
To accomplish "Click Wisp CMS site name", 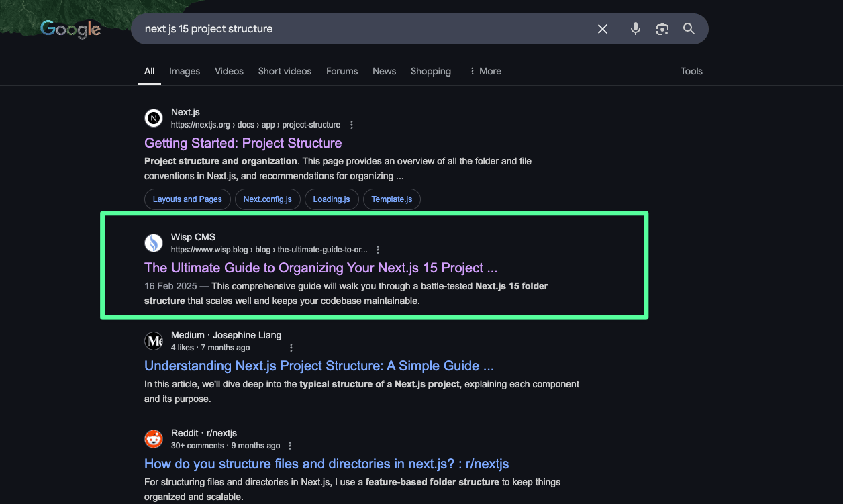I will pyautogui.click(x=193, y=237).
